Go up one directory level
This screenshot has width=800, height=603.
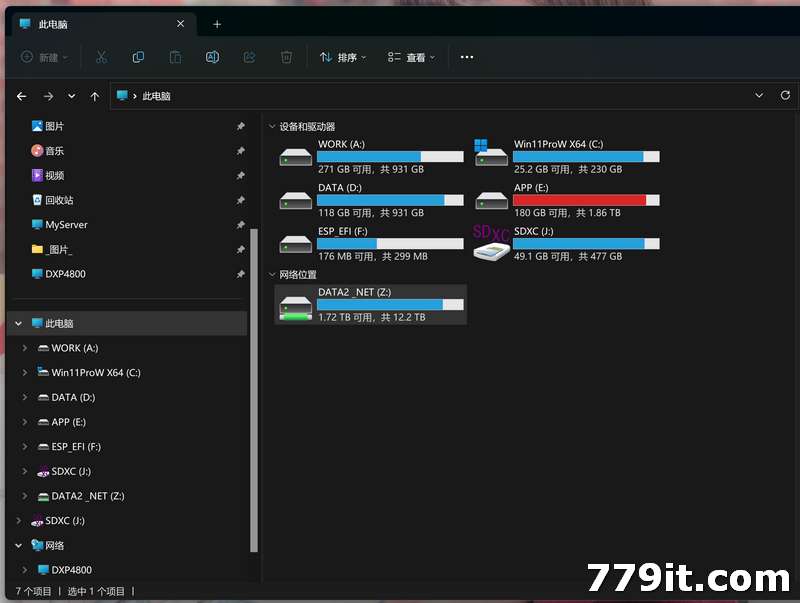[x=94, y=96]
